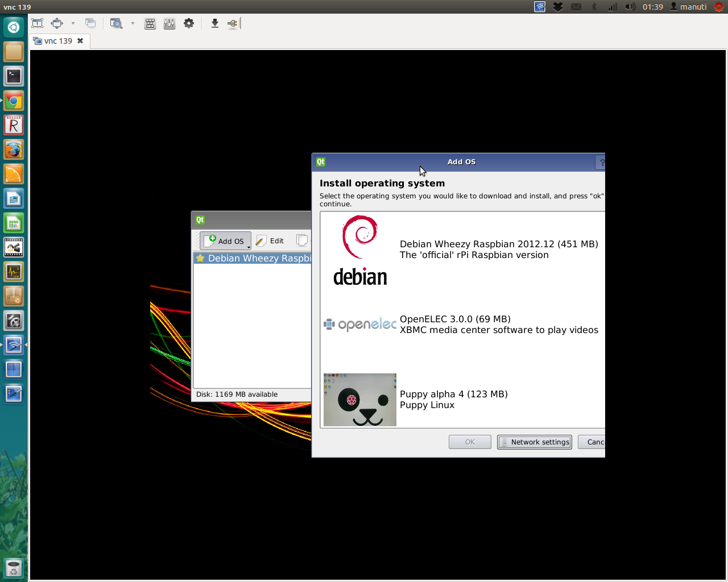Click the Cancel button in Add OS dialog
Viewport: 728px width, 582px height.
pyautogui.click(x=593, y=442)
